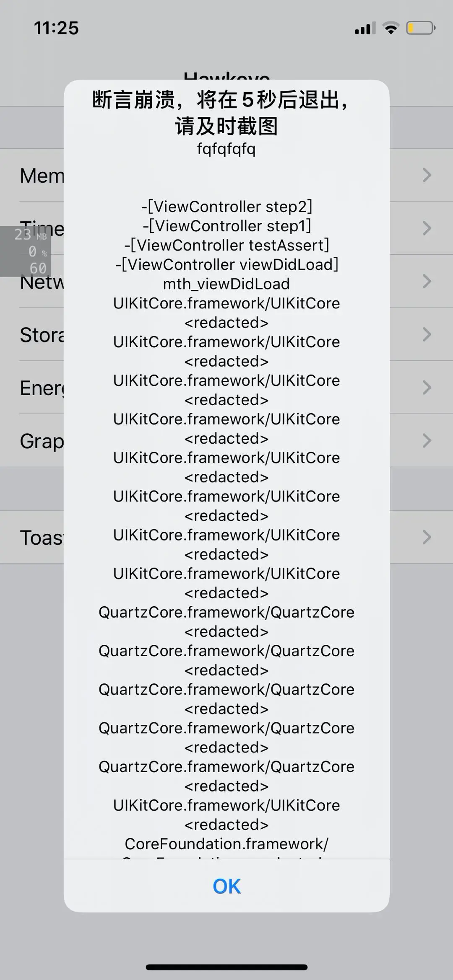The height and width of the screenshot is (980, 453).
Task: Open the Toast row chevron arrow
Action: coord(427,537)
